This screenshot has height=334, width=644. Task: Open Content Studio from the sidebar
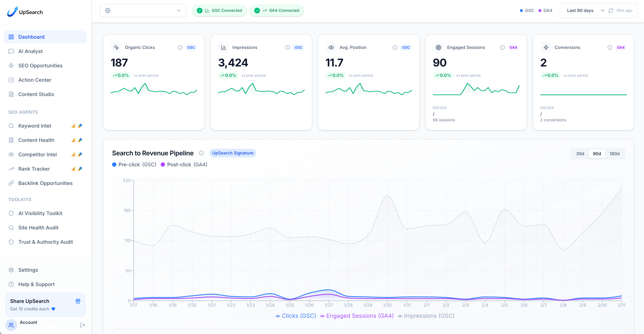(x=36, y=94)
